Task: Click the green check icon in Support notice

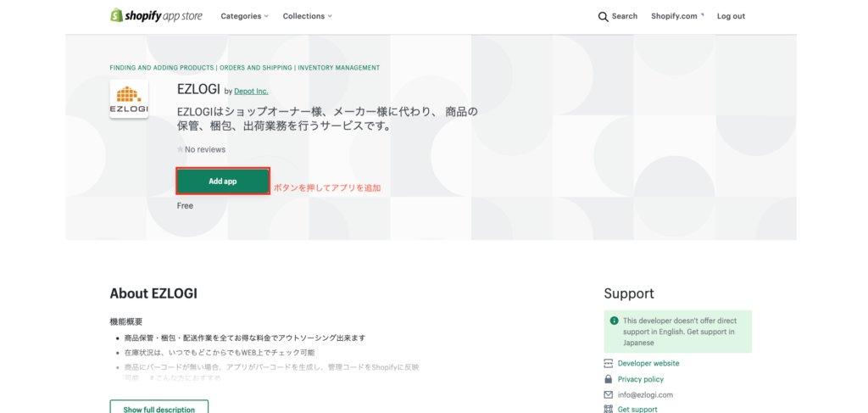Action: click(x=613, y=321)
